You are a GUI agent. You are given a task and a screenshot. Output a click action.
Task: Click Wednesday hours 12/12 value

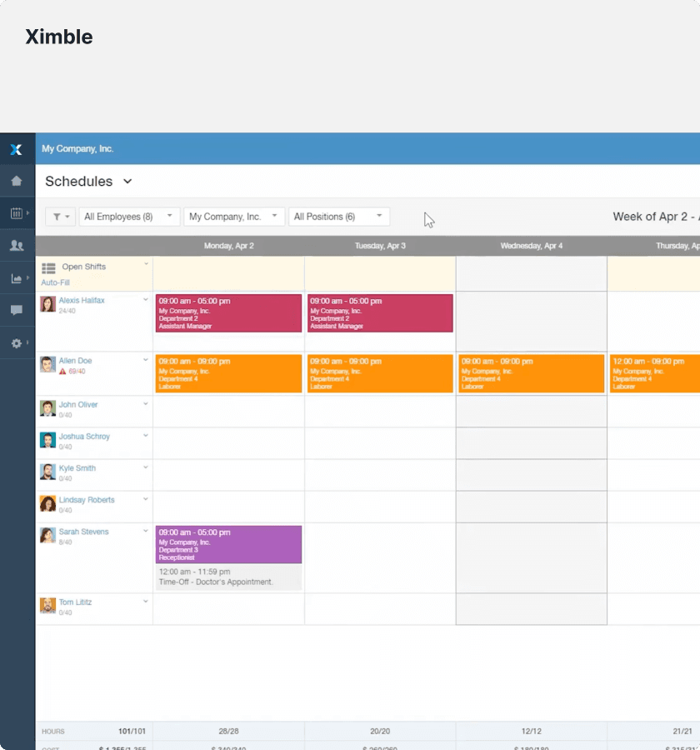531,732
